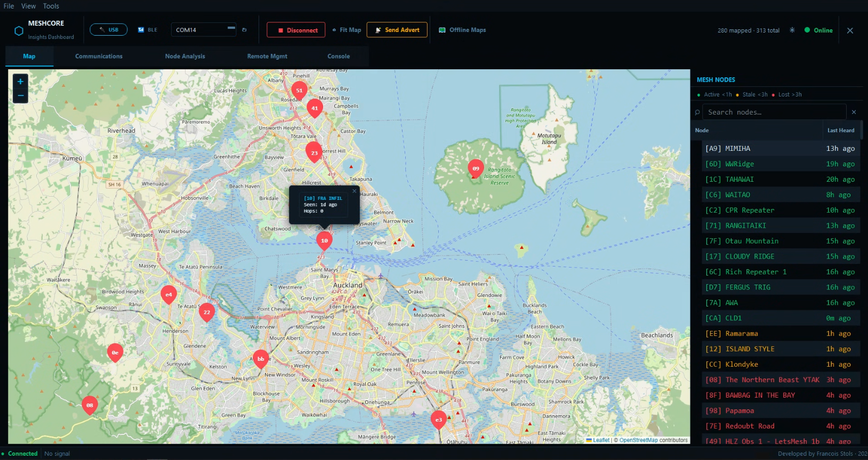This screenshot has height=460, width=868.
Task: Select node [CA] CLD1
Action: pyautogui.click(x=780, y=318)
